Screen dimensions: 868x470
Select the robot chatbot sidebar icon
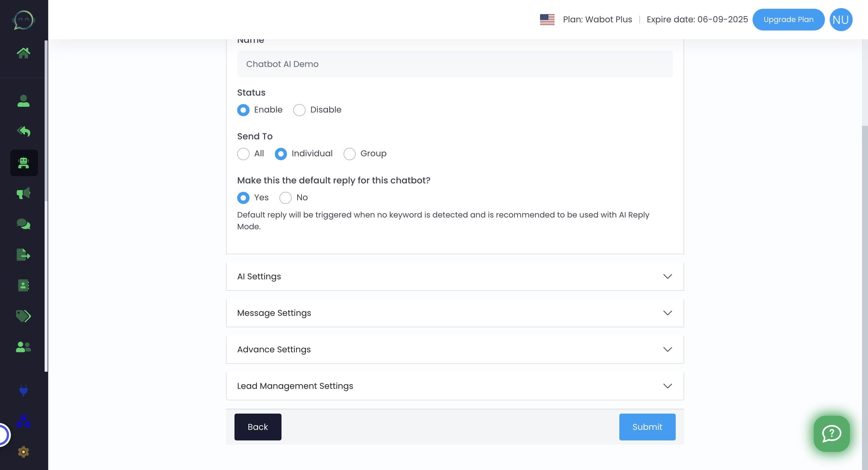(x=24, y=163)
